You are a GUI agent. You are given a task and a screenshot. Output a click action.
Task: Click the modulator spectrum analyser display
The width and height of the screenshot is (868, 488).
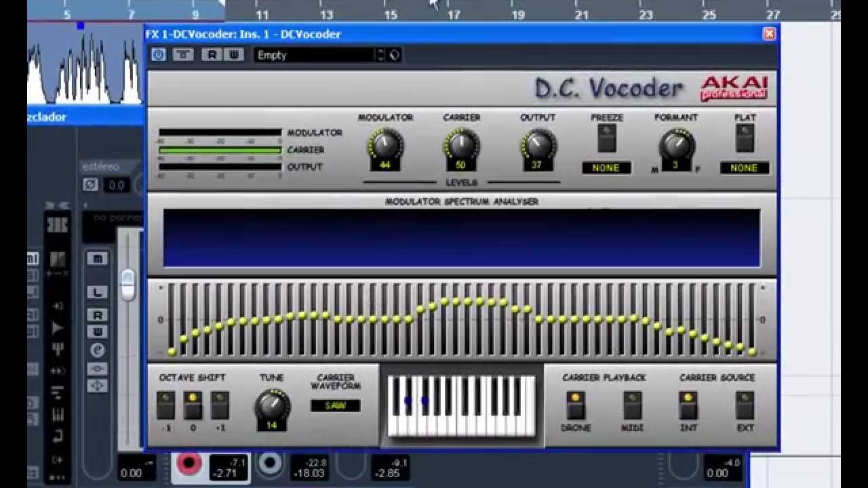(x=462, y=238)
